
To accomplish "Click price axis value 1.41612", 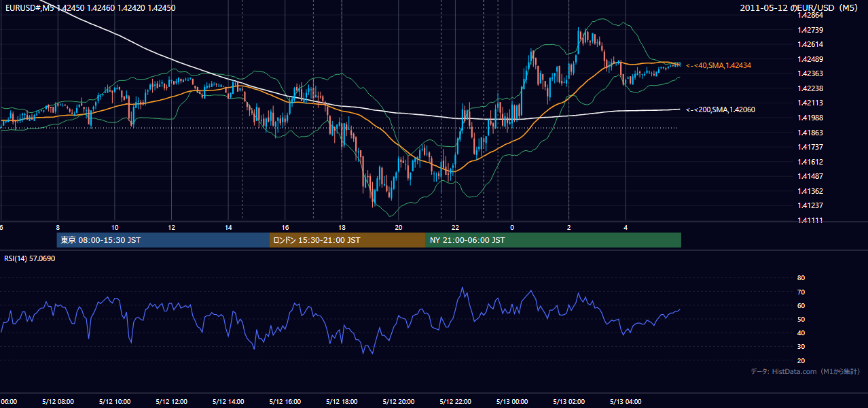I will (811, 162).
